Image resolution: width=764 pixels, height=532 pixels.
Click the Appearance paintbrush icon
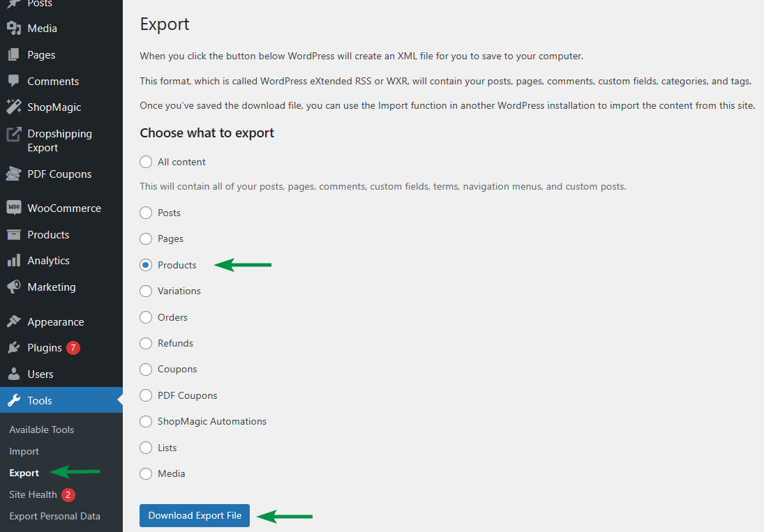[13, 321]
